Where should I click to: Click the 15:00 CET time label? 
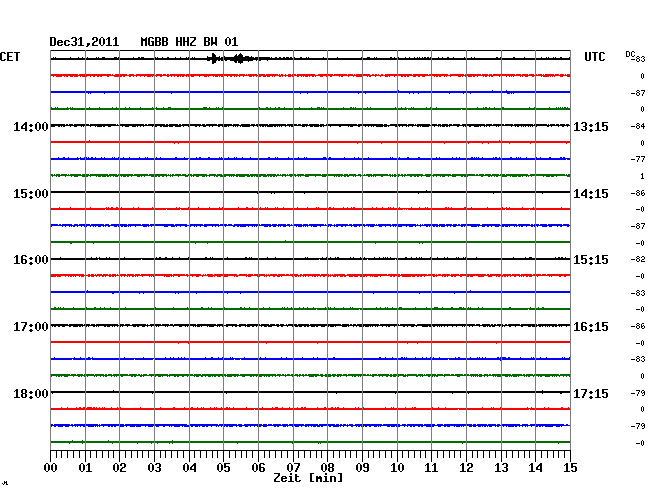(x=31, y=194)
